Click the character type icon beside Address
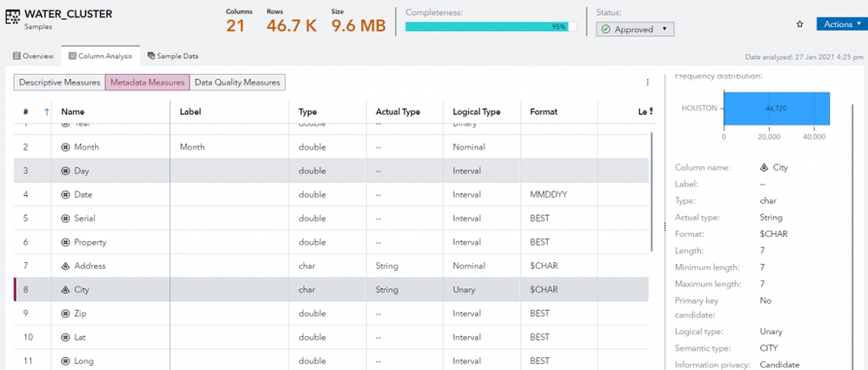Screen dimensions: 868x370 tap(66, 266)
